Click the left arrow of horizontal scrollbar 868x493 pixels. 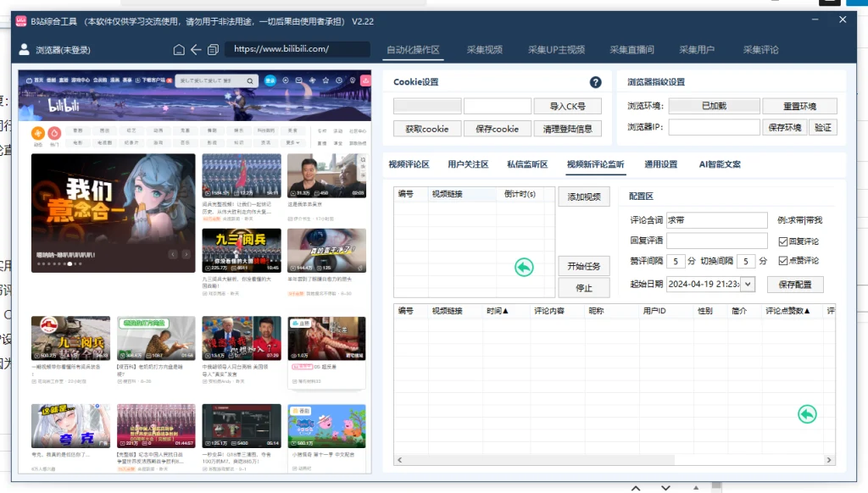point(400,460)
